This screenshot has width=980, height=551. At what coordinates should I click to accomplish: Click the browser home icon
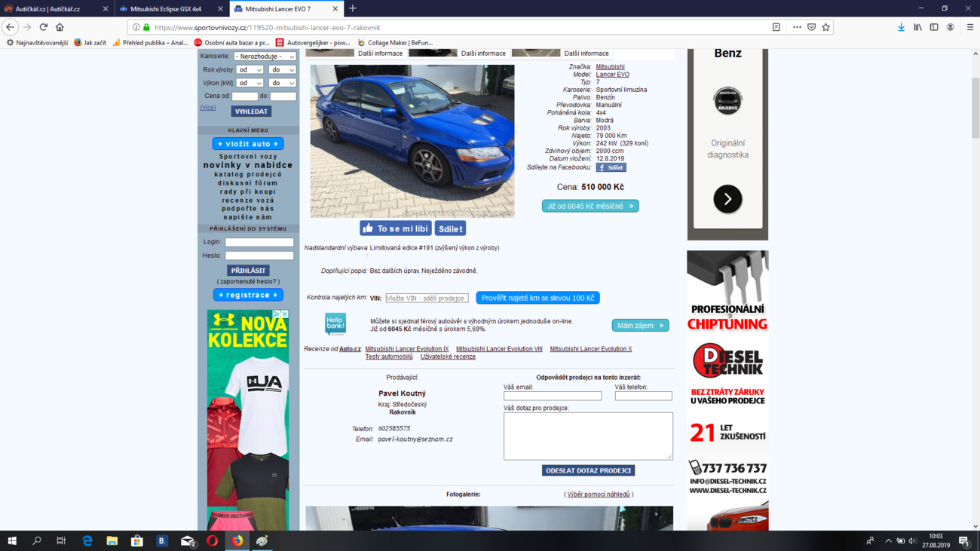pyautogui.click(x=60, y=27)
